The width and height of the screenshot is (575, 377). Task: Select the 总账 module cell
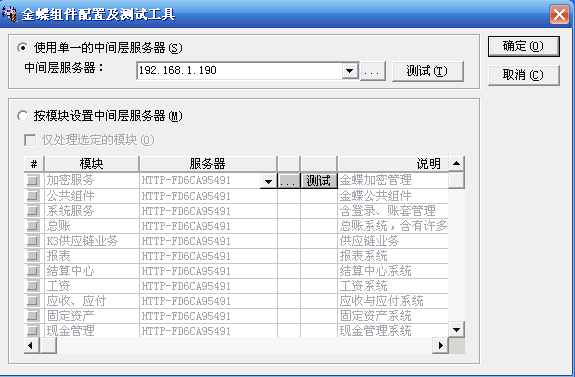tap(92, 226)
